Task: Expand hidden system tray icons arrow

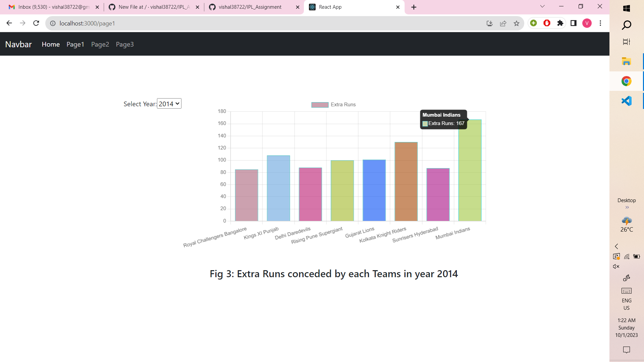Action: (x=616, y=246)
